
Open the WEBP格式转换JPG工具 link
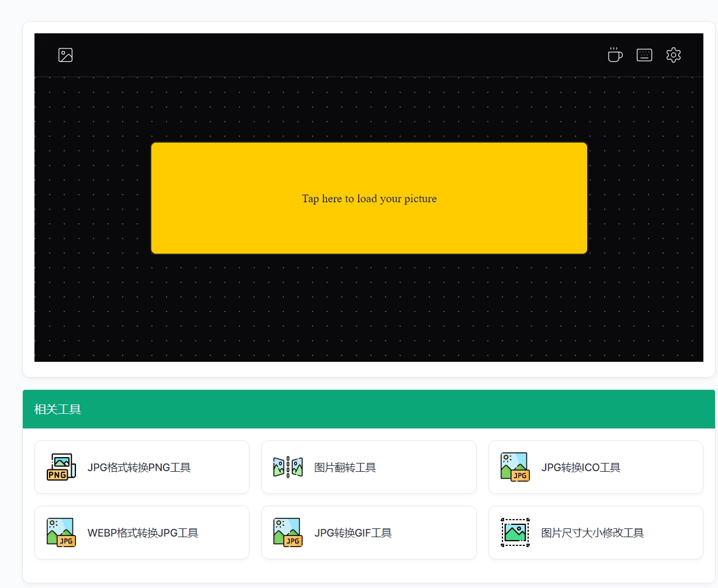pos(143,533)
